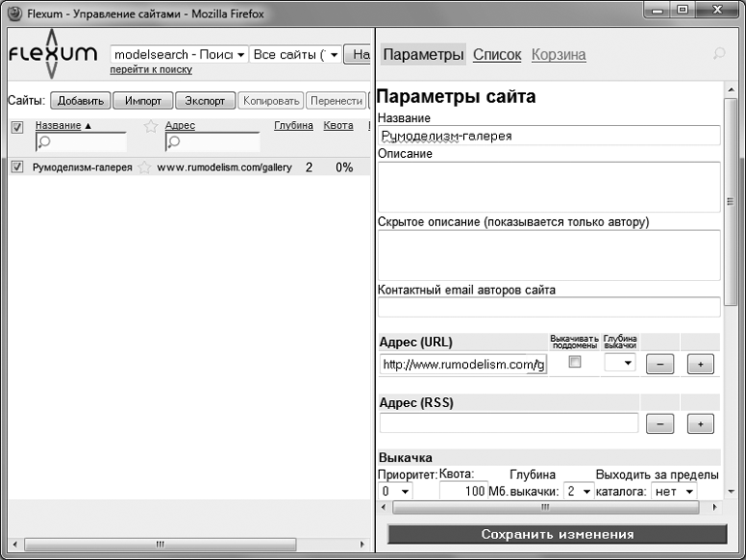Open the modelsearch dropdown
This screenshot has height=560, width=746.
coord(180,55)
